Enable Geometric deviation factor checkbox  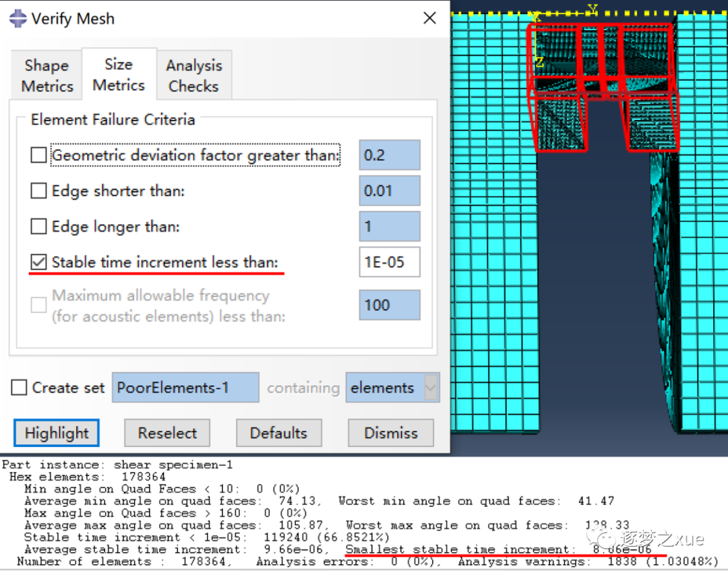click(38, 155)
